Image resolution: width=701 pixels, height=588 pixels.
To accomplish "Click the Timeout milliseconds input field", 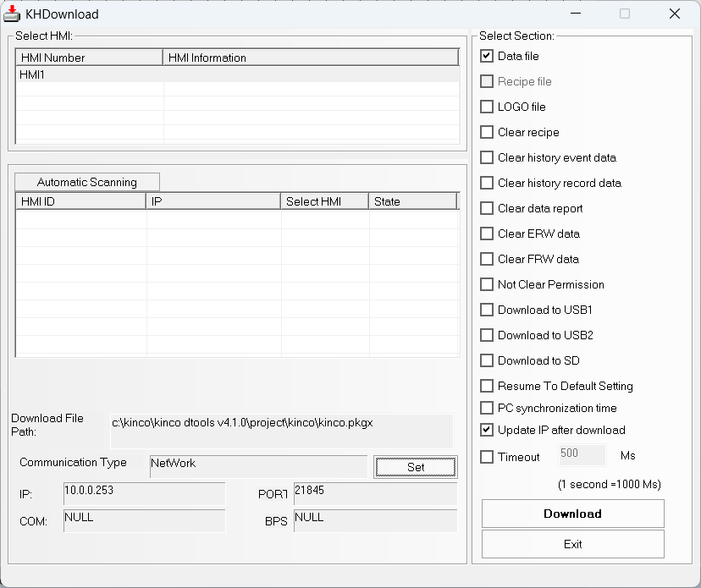I will (582, 454).
